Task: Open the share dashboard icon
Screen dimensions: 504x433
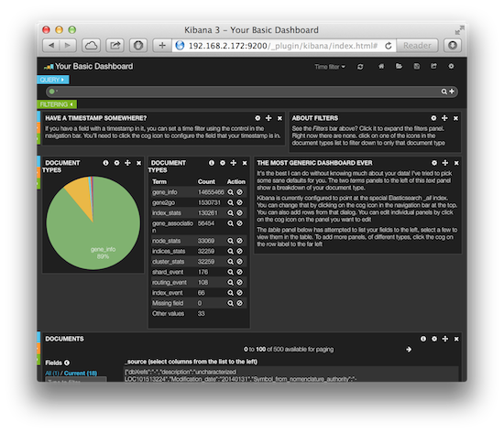Action: tap(434, 66)
